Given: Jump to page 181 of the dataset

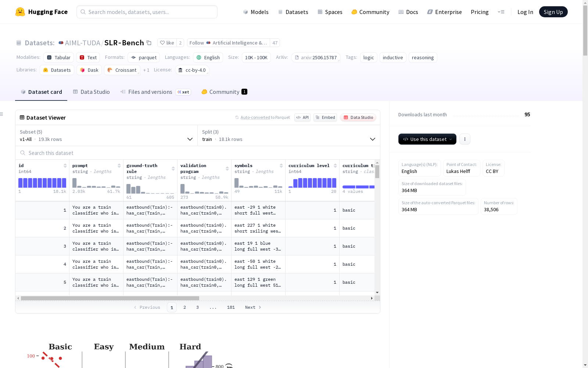Looking at the screenshot, I should [x=231, y=307].
